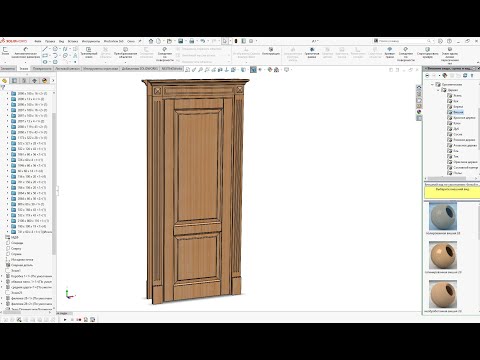
Task: Click the Трёхмерный эскиз button
Action: pos(89,53)
